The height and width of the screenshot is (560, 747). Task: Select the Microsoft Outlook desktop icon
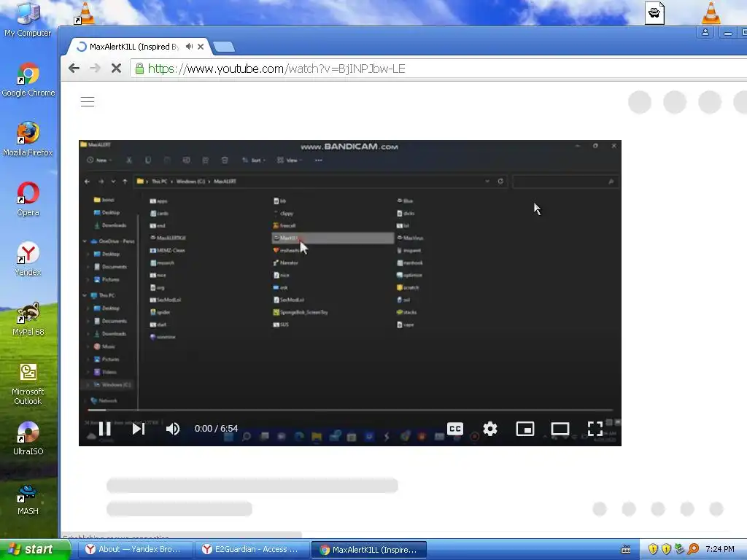click(28, 384)
